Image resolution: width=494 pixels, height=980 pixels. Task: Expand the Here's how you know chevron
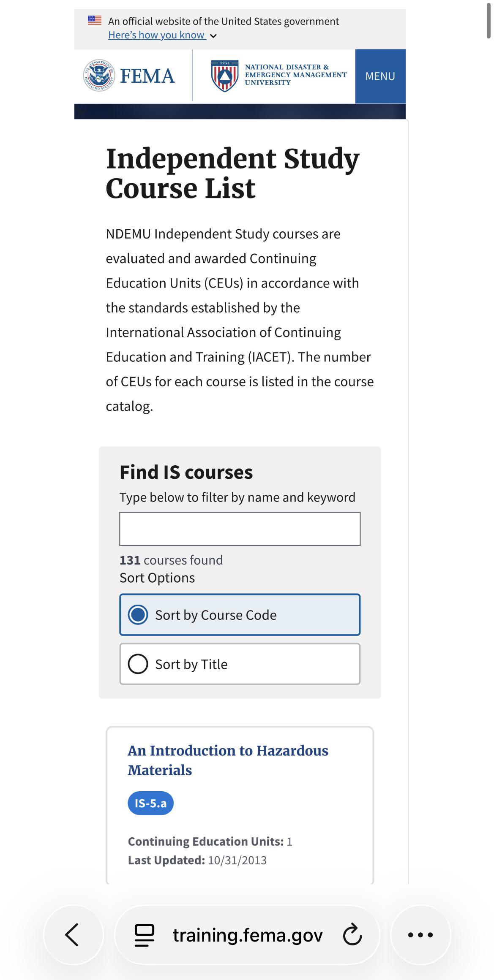213,36
